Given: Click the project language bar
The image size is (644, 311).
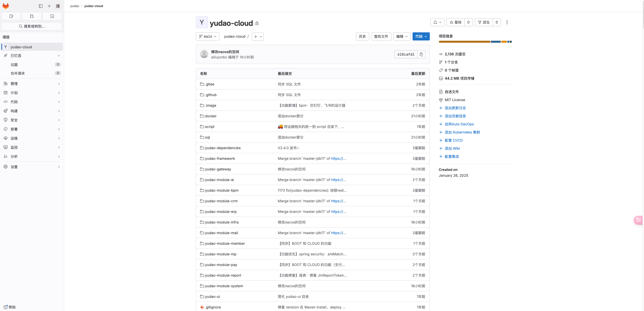Looking at the screenshot, I should click(475, 42).
